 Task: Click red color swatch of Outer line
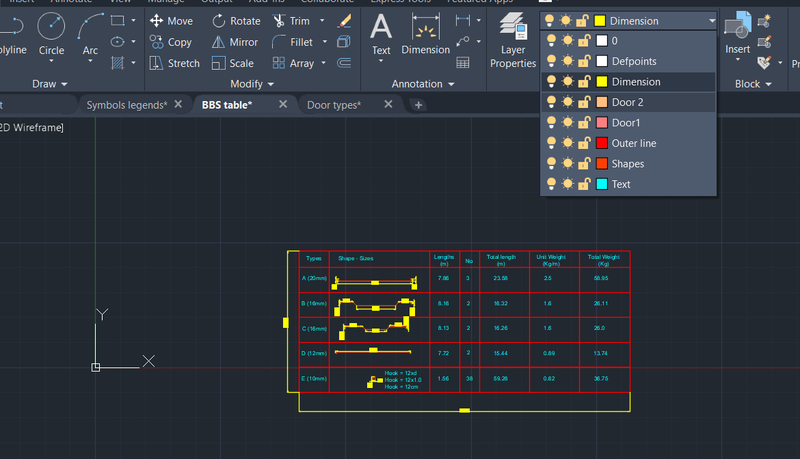(x=602, y=143)
